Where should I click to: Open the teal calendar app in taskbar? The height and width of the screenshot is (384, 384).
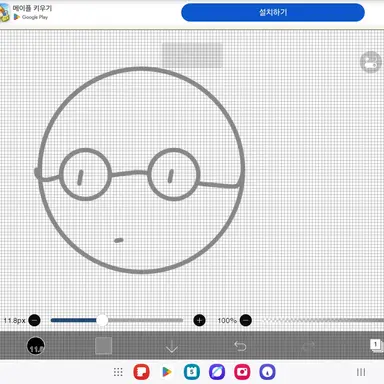[192, 372]
